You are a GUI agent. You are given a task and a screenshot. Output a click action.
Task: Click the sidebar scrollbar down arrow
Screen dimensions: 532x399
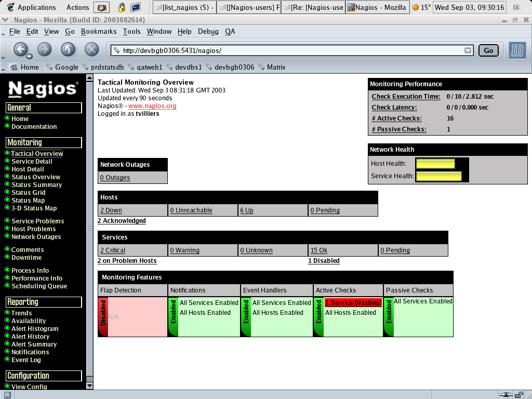click(89, 386)
